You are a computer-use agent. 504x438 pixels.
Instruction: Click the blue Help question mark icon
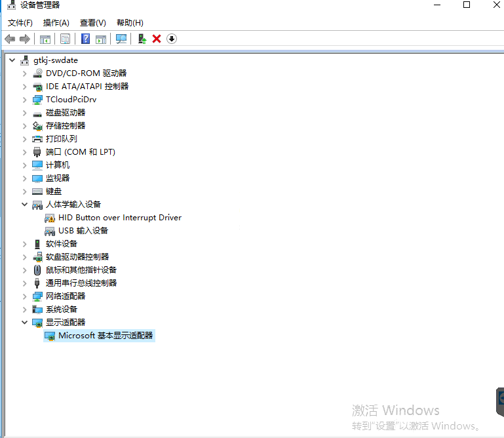85,39
